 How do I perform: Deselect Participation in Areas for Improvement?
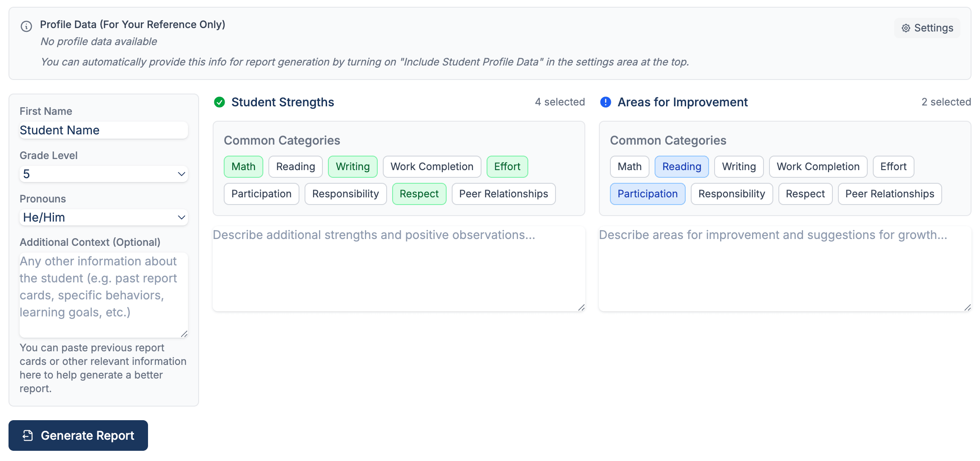click(x=647, y=194)
